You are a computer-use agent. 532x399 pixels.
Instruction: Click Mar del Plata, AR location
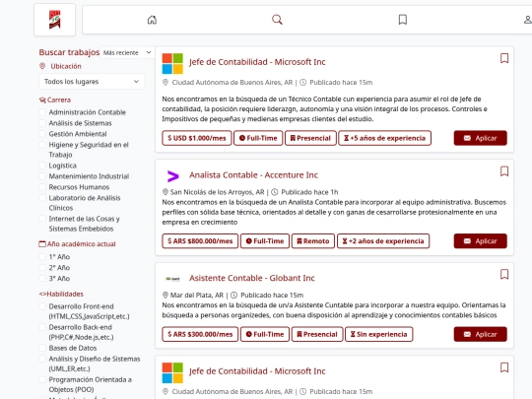pos(197,296)
